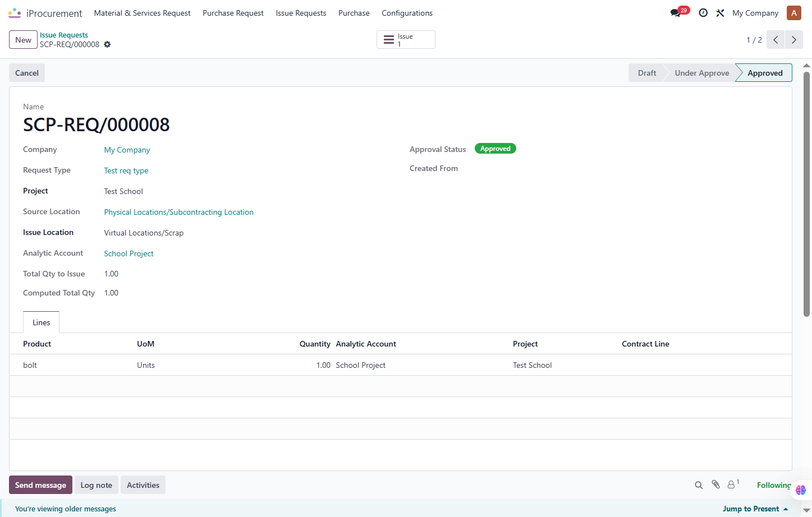This screenshot has width=812, height=517.
Task: Click the vertical scrollbar thumb
Action: coord(807,194)
